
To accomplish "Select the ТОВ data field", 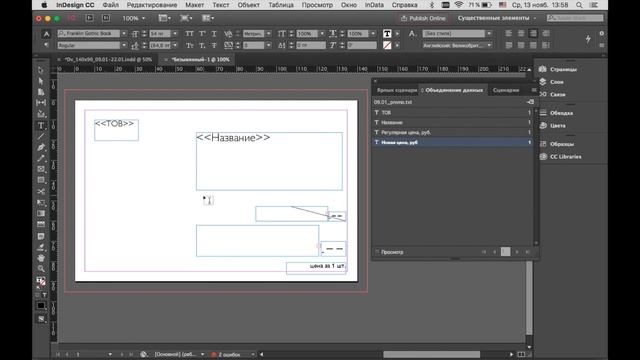I will coord(453,112).
